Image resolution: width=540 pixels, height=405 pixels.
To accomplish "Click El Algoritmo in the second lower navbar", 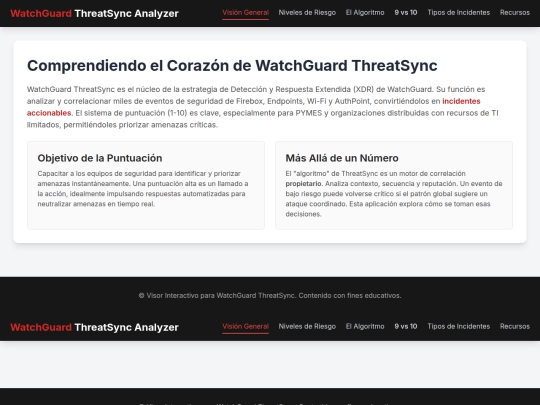I will 365,326.
